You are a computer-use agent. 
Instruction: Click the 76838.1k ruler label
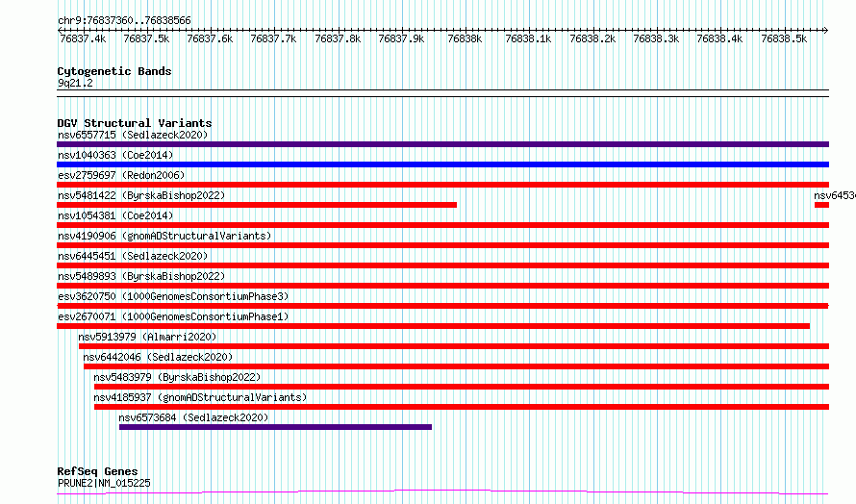(x=528, y=38)
